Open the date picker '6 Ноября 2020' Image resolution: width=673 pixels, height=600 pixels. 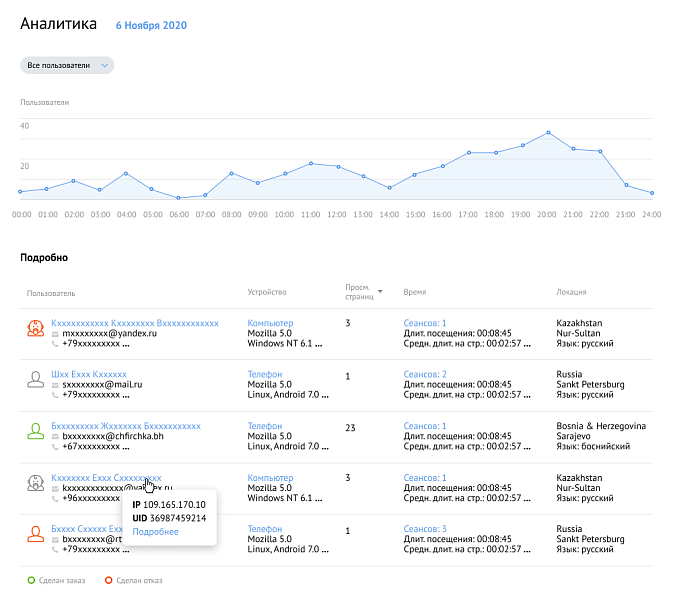[x=150, y=25]
